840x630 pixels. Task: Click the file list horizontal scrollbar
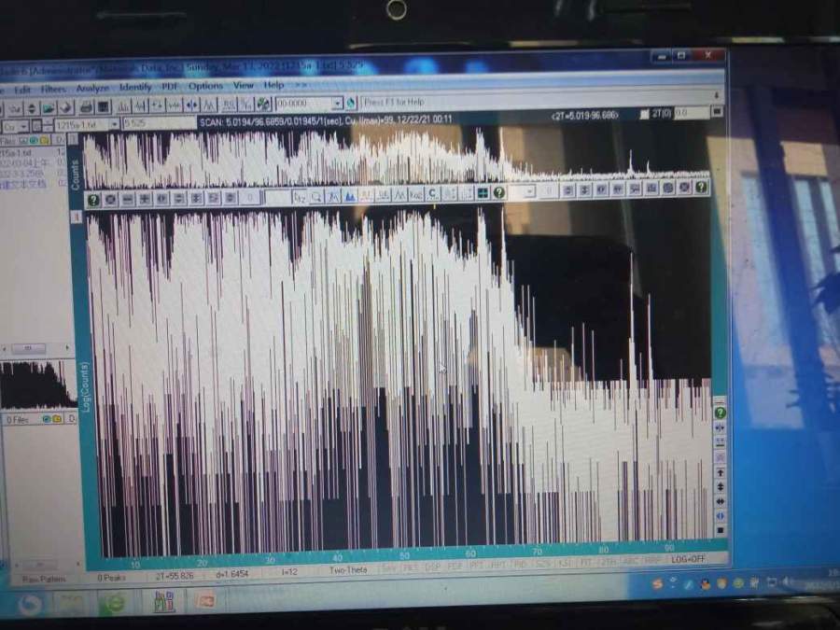(x=35, y=348)
